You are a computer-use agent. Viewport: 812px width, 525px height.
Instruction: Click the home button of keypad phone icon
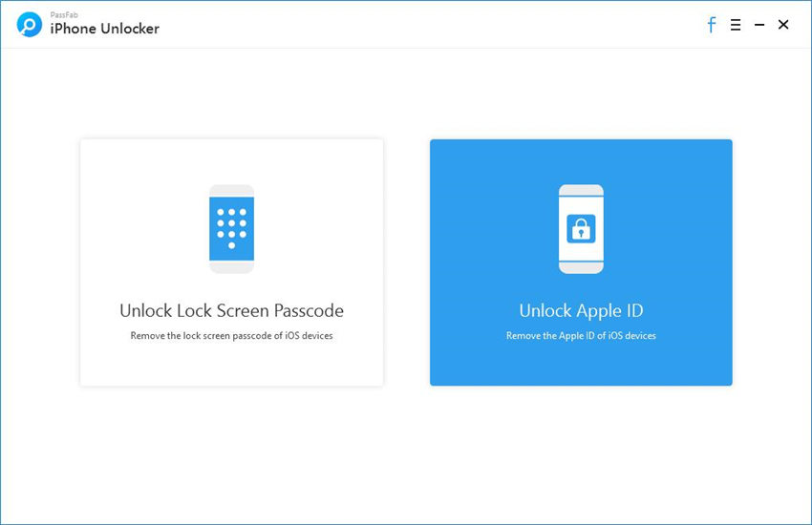pos(231,267)
